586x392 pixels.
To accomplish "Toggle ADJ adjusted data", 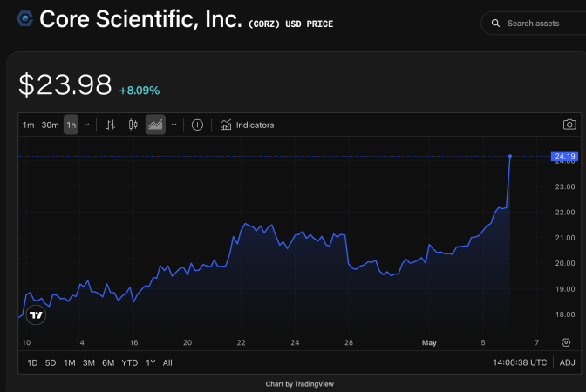I will [568, 362].
